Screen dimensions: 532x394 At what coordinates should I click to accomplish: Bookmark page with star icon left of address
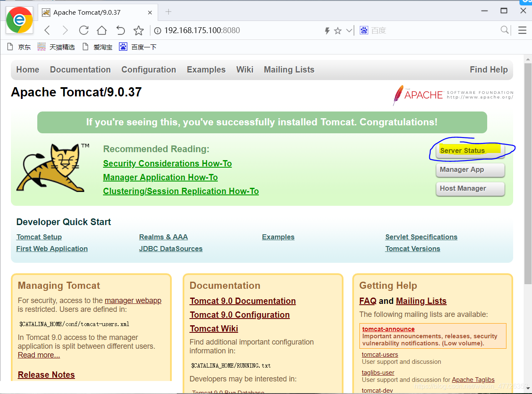(x=139, y=30)
